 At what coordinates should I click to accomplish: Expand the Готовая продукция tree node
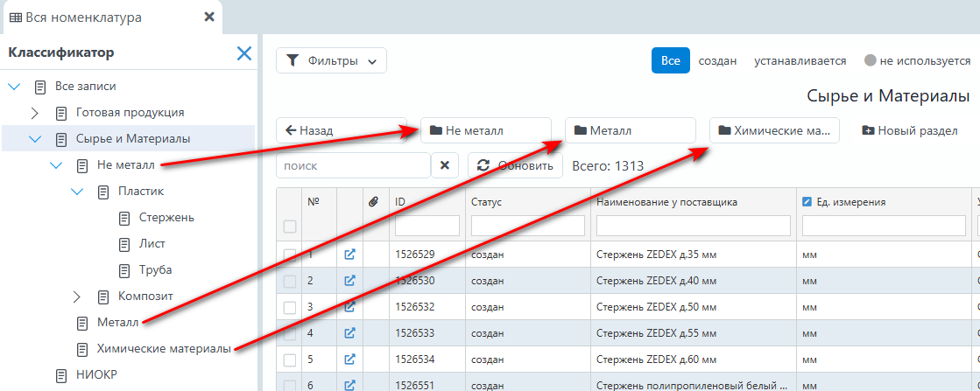[x=35, y=113]
